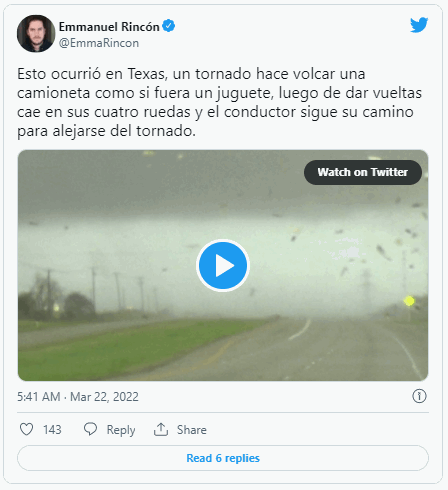Viewport: 448px width, 490px height.
Task: Click the blue verified badge
Action: pyautogui.click(x=169, y=26)
